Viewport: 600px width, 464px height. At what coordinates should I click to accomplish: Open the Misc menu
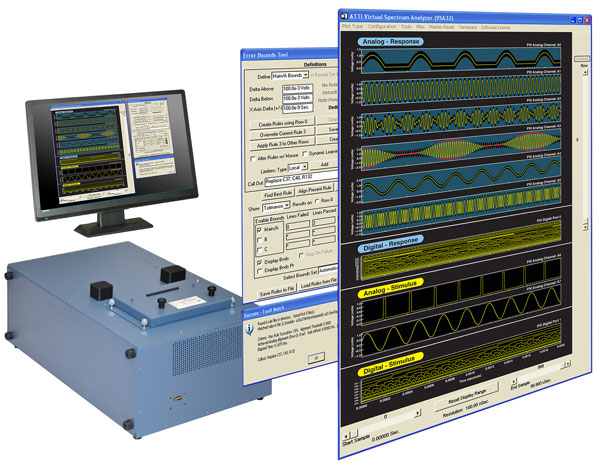pyautogui.click(x=420, y=27)
